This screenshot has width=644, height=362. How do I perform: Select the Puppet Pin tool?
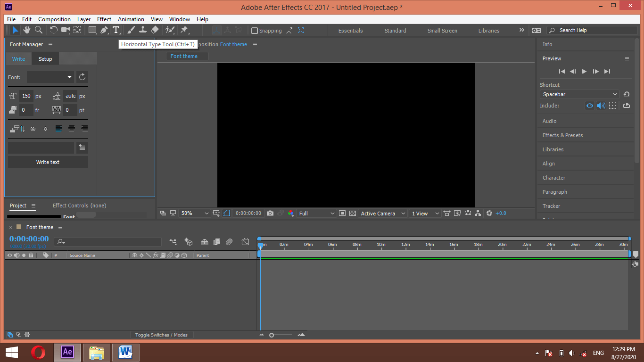click(184, 30)
